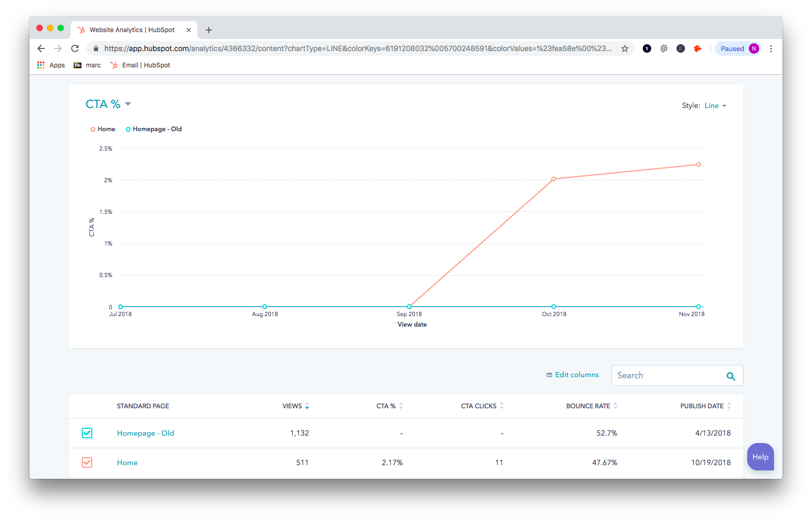Image resolution: width=812 pixels, height=521 pixels.
Task: Click the browser back arrow
Action: (41, 48)
